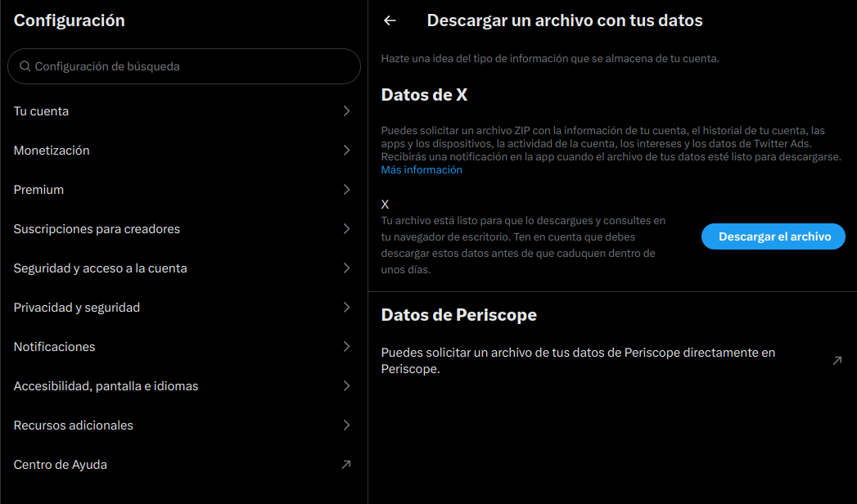The width and height of the screenshot is (857, 504).
Task: Select the Notificaciones settings entry
Action: [x=55, y=347]
